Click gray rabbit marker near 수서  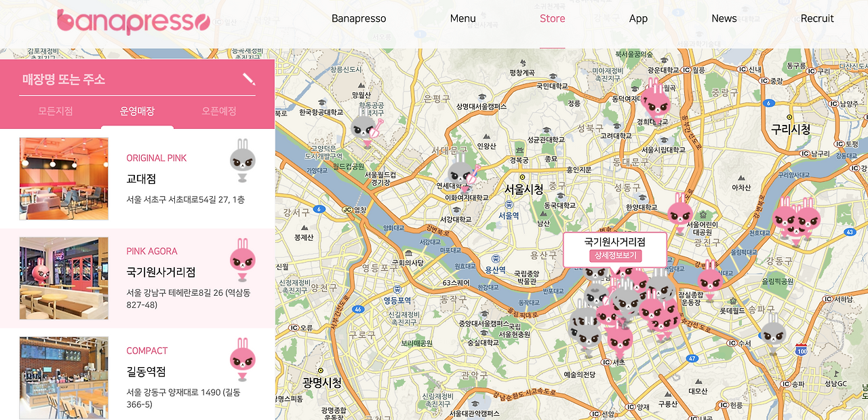(x=772, y=334)
